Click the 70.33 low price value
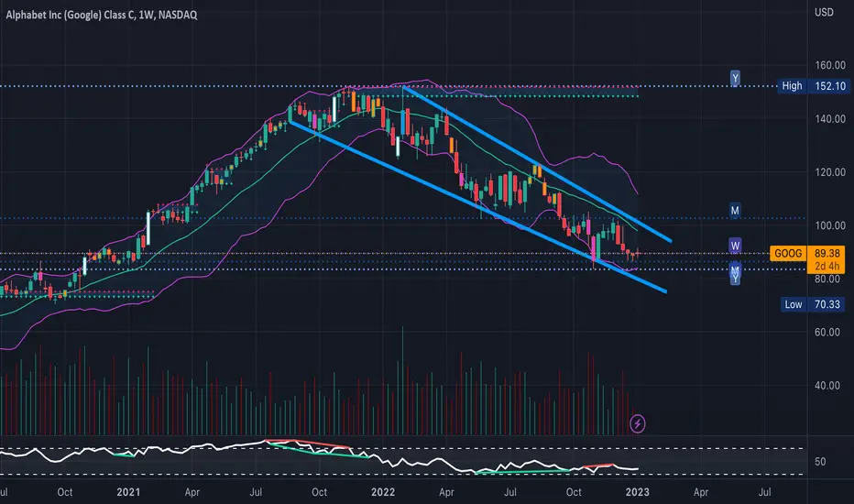This screenshot has height=504, width=854. (x=827, y=304)
